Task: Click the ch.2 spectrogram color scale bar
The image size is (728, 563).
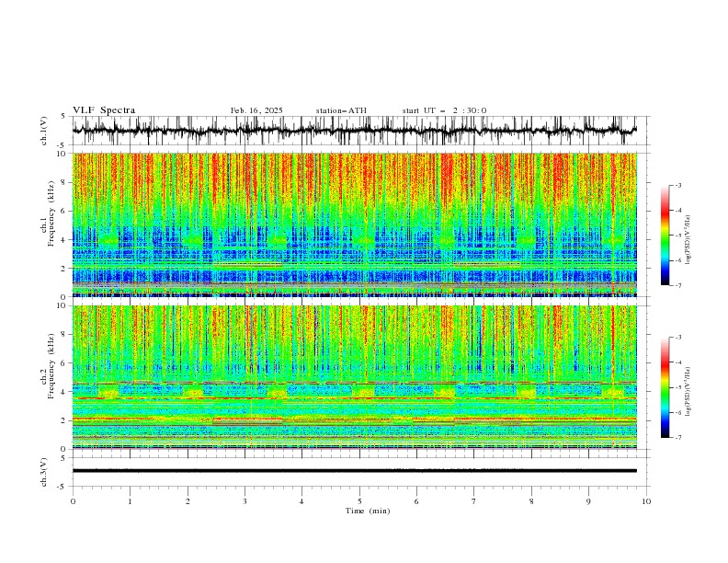Action: point(665,387)
